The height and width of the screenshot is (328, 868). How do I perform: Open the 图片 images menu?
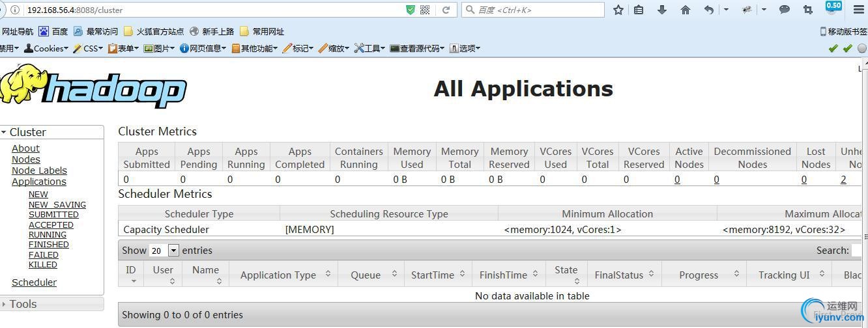pos(159,48)
